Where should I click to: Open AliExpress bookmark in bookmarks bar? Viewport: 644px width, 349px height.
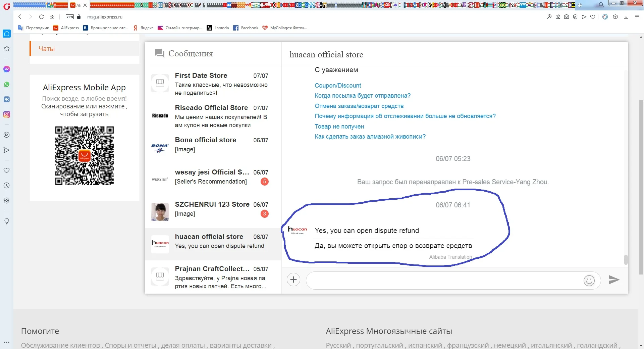pos(66,28)
